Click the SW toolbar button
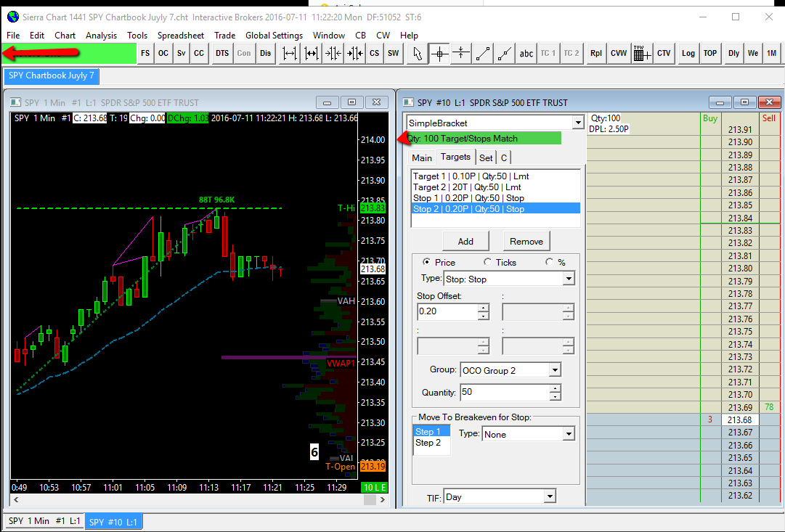Viewport: 785px width, 532px height. 394,53
